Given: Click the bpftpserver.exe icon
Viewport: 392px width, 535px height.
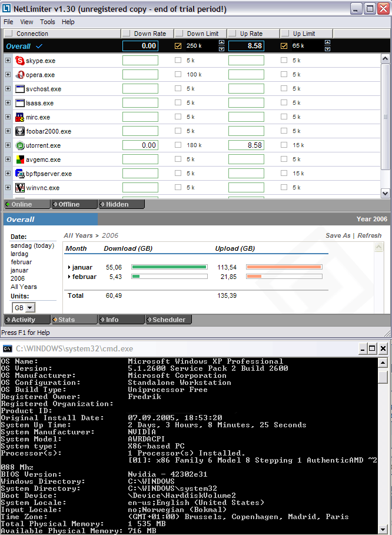Looking at the screenshot, I should [20, 174].
